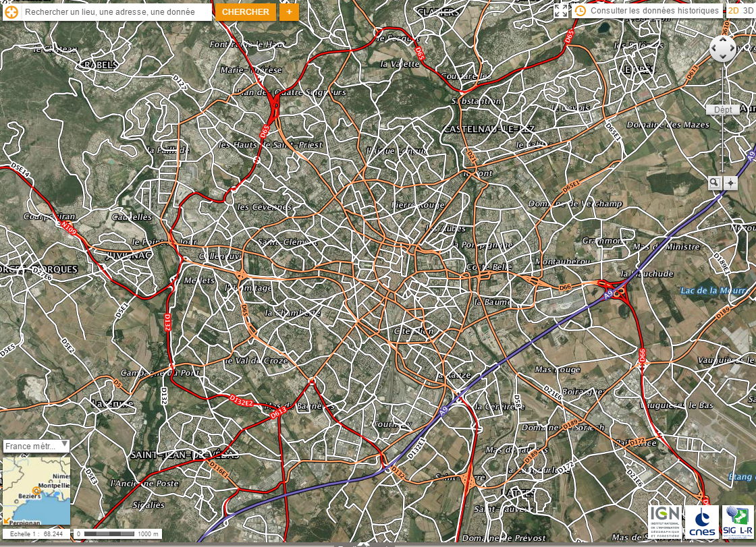Click the 'CASTELNAU-LE-LEZ' map label

pyautogui.click(x=489, y=129)
